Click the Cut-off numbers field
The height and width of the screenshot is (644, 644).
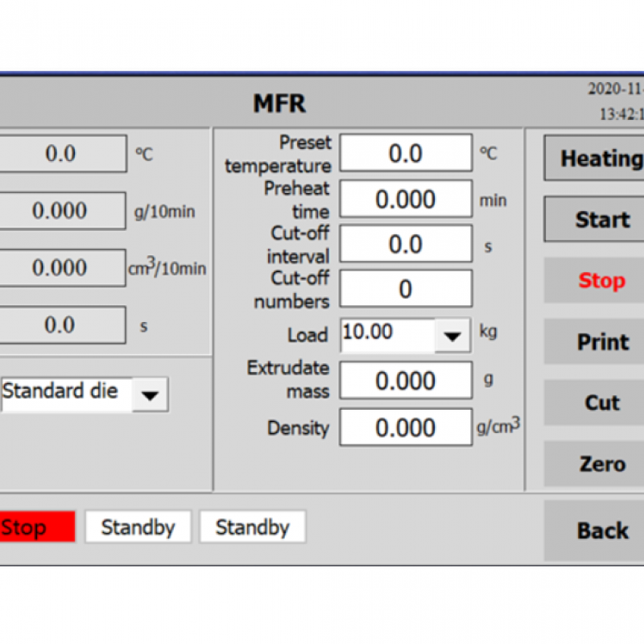pos(406,289)
